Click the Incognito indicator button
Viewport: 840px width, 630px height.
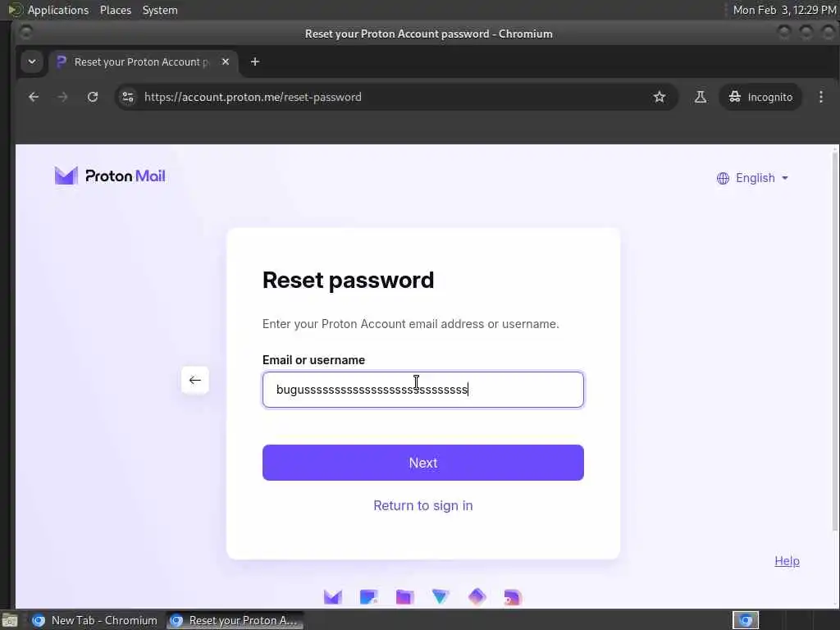tap(760, 97)
